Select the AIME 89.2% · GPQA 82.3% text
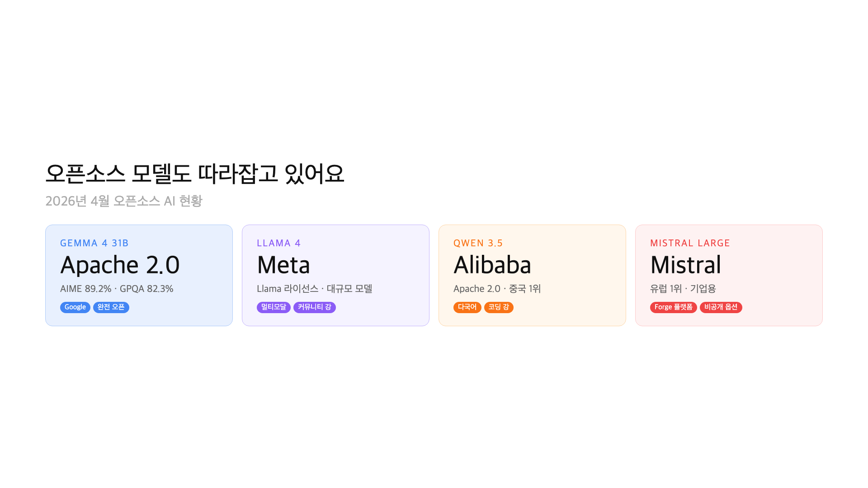The width and height of the screenshot is (868, 488). (117, 289)
